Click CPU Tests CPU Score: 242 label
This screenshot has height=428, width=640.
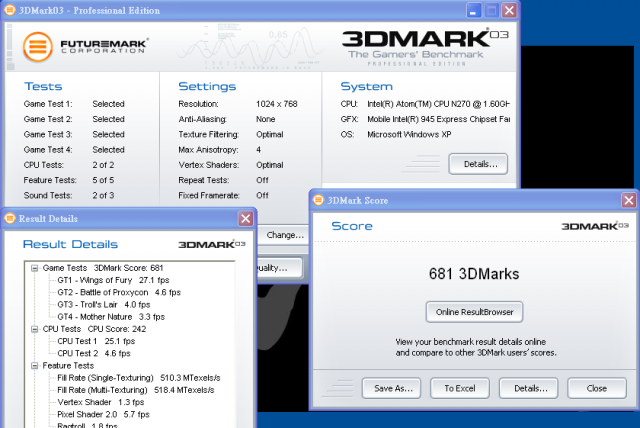pos(94,329)
